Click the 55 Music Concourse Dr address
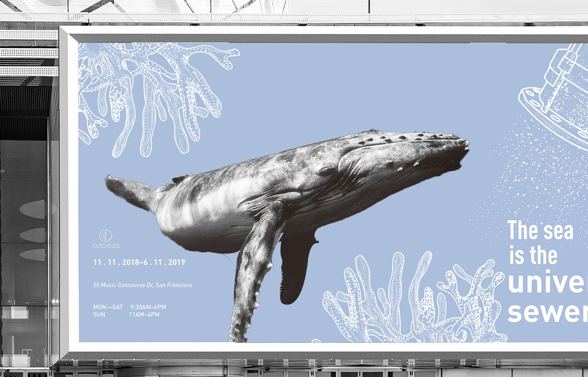588x377 pixels. click(142, 285)
